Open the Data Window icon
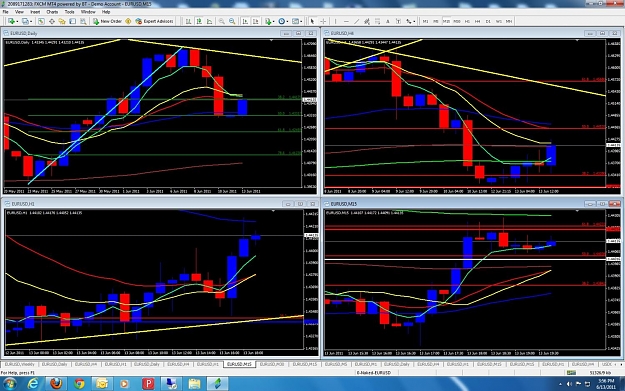This screenshot has width=625, height=391. (x=52, y=21)
